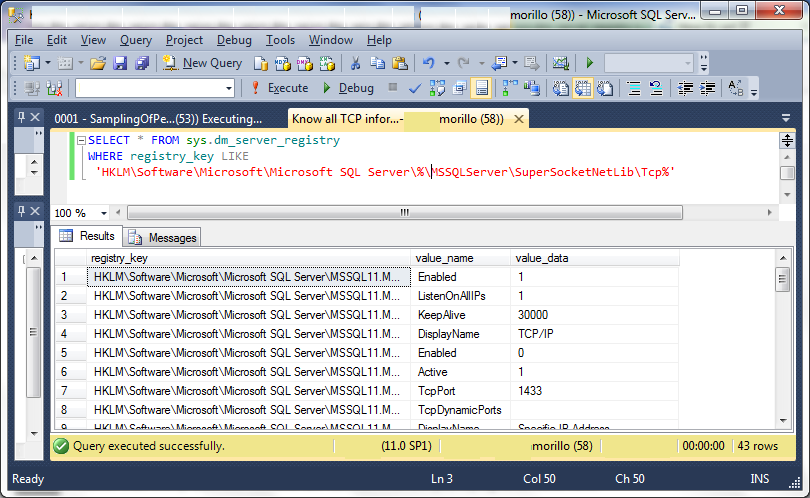Collapse the SELECT statement outline box
The width and height of the screenshot is (810, 498).
coord(81,141)
